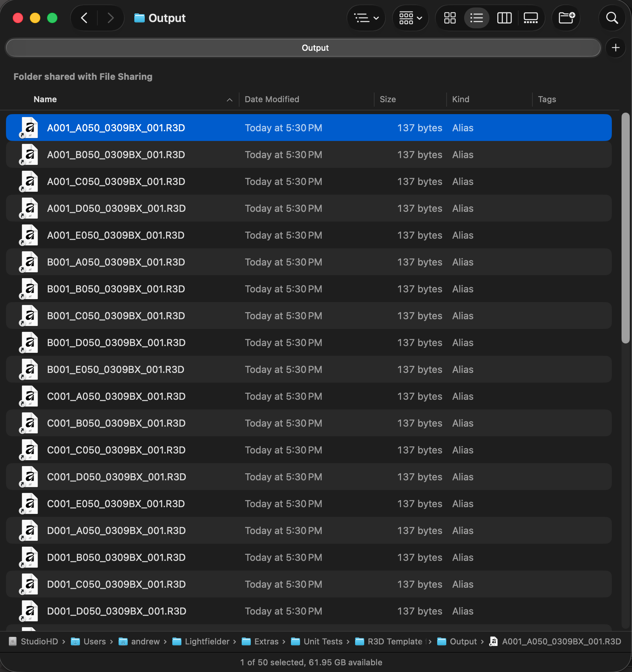Open Extras folder in path bar

(260, 641)
